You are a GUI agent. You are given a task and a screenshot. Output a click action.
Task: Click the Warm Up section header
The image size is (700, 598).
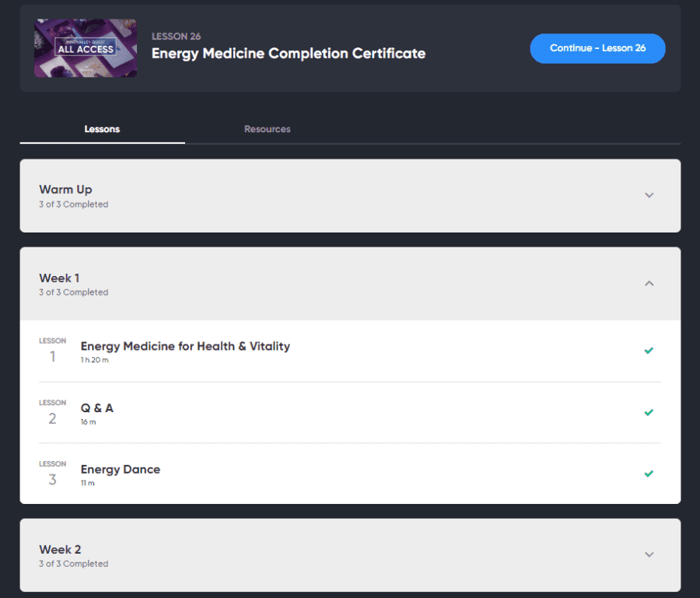(350, 195)
